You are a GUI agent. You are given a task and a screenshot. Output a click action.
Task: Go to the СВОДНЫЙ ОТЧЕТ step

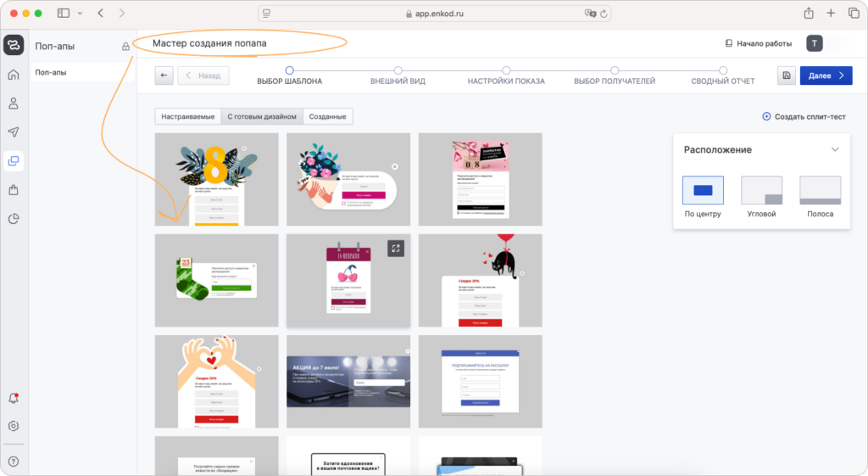click(723, 76)
